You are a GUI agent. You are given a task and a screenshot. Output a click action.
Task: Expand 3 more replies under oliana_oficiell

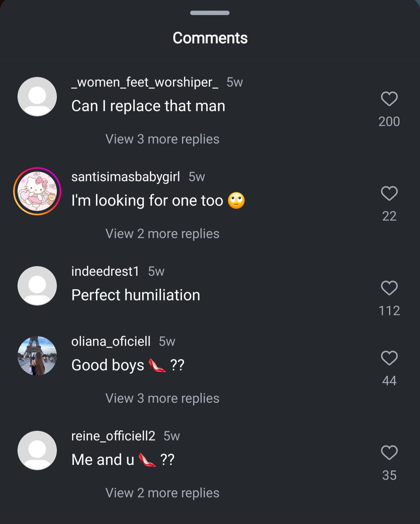pyautogui.click(x=162, y=398)
